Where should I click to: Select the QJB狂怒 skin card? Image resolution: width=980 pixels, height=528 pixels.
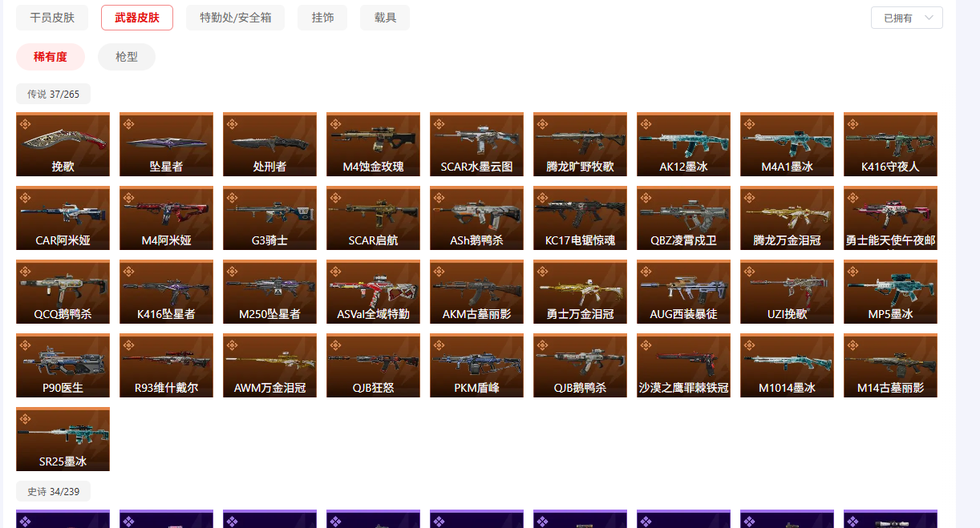(373, 365)
